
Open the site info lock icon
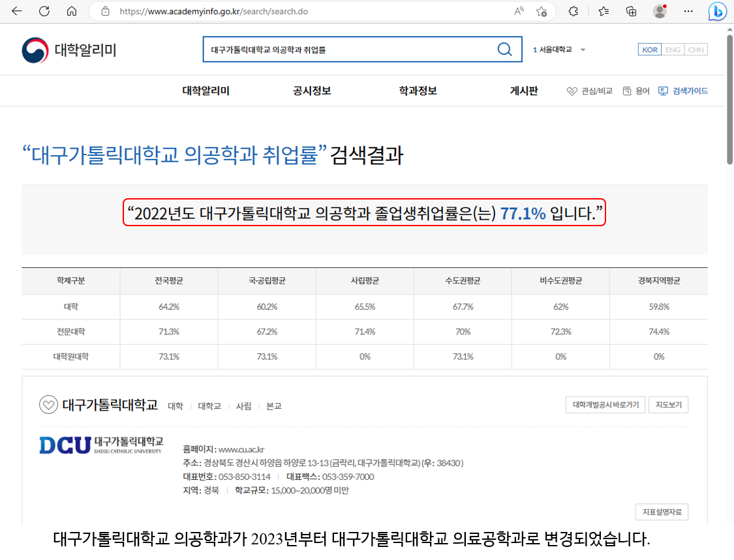click(x=105, y=11)
